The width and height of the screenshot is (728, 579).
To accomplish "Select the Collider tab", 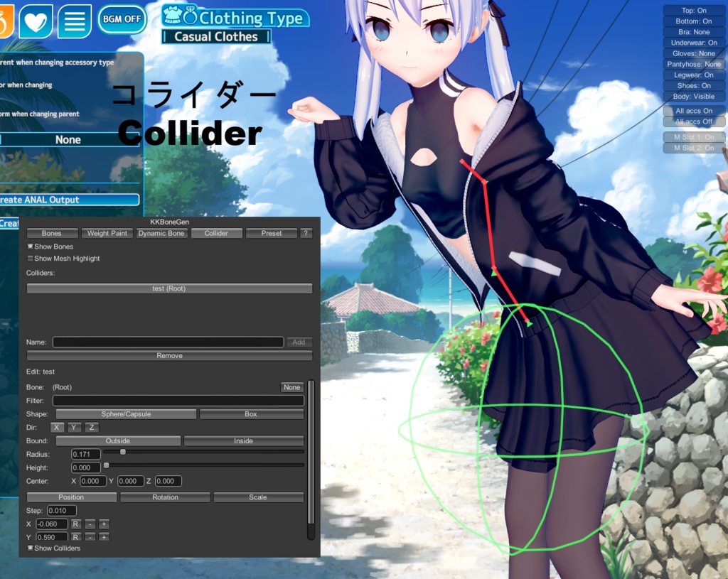I will 216,233.
